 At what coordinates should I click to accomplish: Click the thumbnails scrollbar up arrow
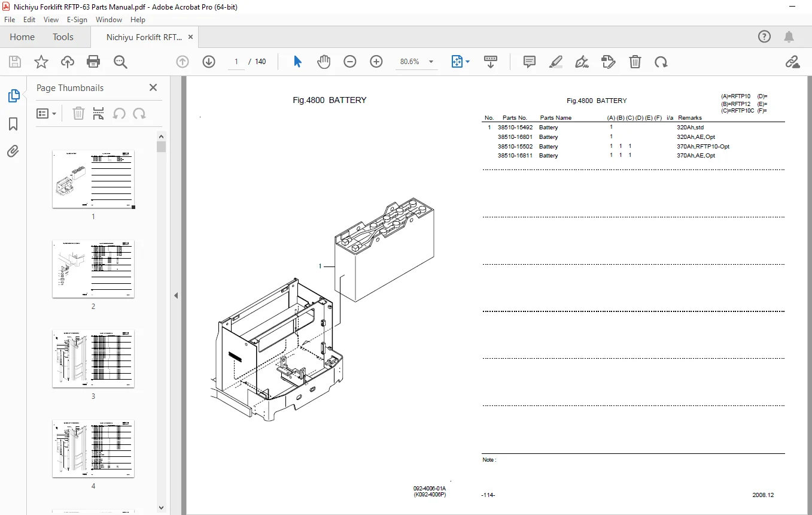coord(161,136)
